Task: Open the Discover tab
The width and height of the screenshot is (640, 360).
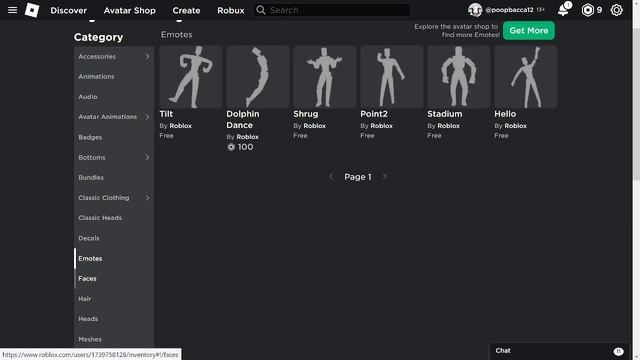Action: (x=69, y=10)
